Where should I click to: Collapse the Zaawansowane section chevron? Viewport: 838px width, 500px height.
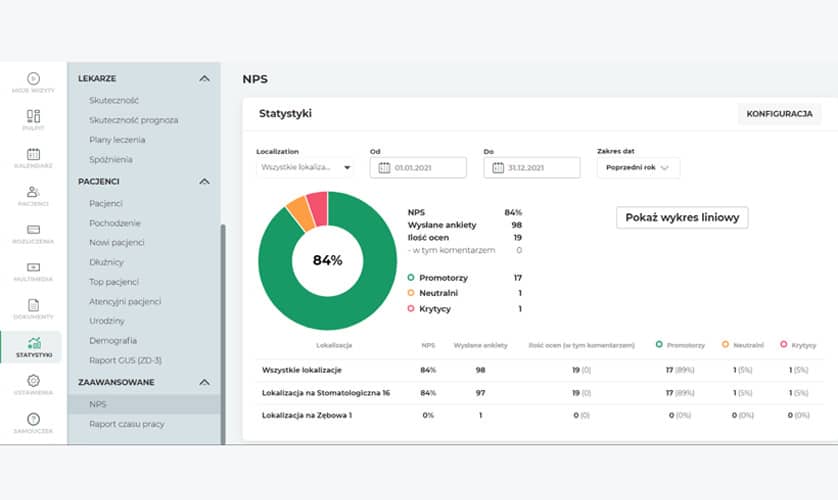[x=204, y=382]
